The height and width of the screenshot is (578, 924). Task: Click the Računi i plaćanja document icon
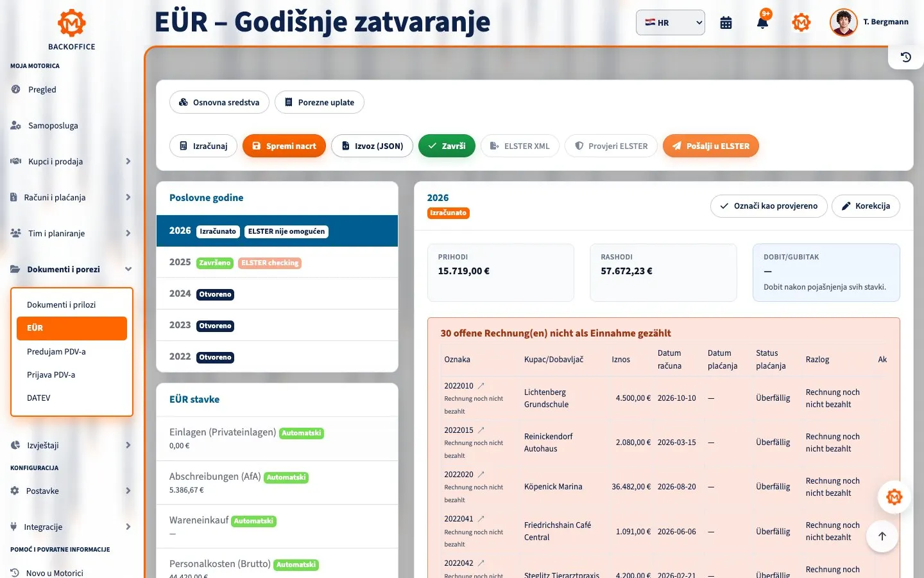tap(13, 197)
